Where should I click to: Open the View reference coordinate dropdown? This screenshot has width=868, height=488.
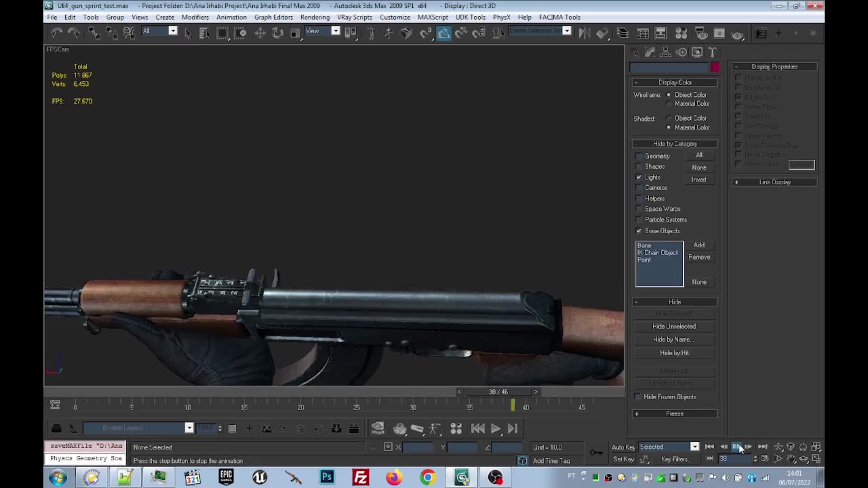tap(335, 31)
